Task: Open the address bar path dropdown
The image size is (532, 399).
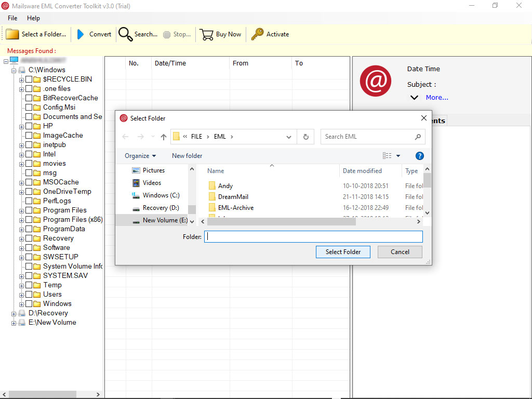Action: [289, 137]
